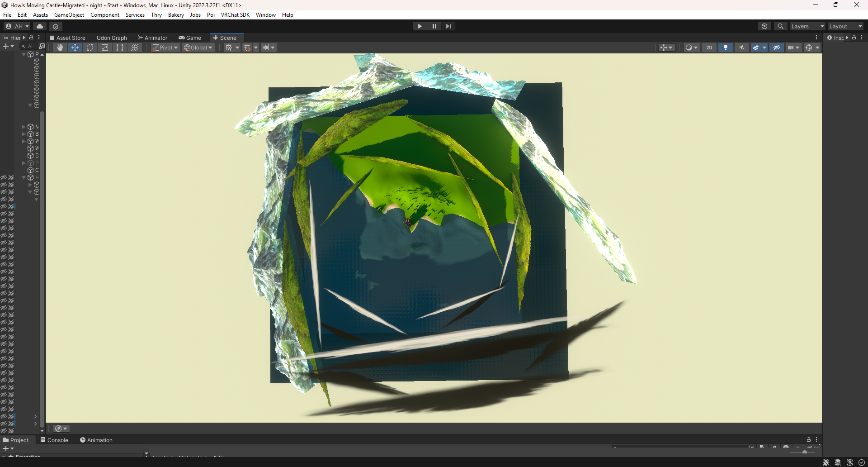Switch to the Udon Graph tab
The width and height of the screenshot is (868, 467).
(x=112, y=38)
